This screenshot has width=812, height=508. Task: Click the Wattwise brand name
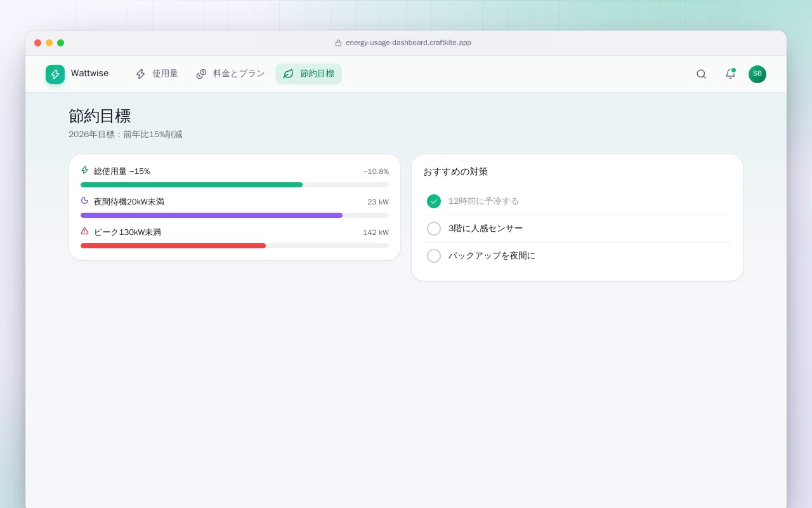(89, 74)
